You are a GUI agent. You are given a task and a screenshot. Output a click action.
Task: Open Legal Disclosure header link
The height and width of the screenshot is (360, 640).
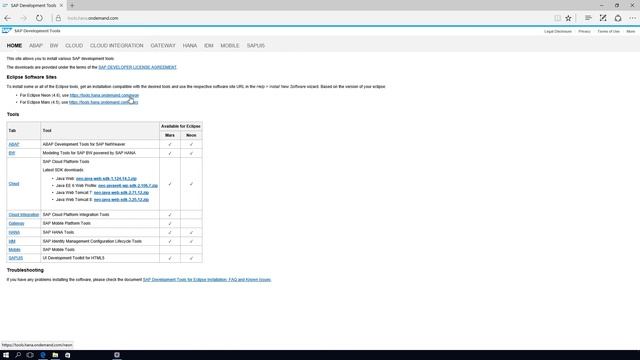[558, 31]
